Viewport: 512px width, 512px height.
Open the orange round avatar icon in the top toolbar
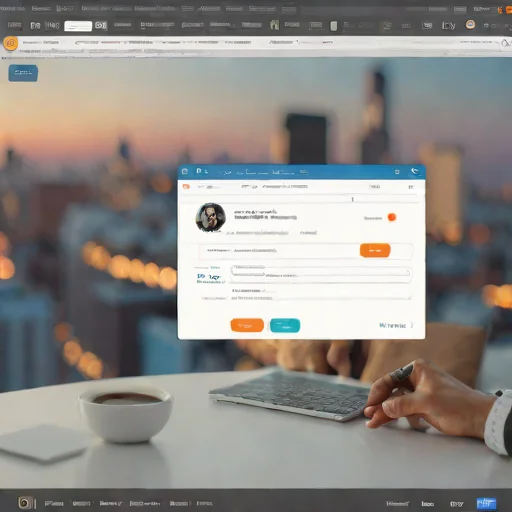470,25
